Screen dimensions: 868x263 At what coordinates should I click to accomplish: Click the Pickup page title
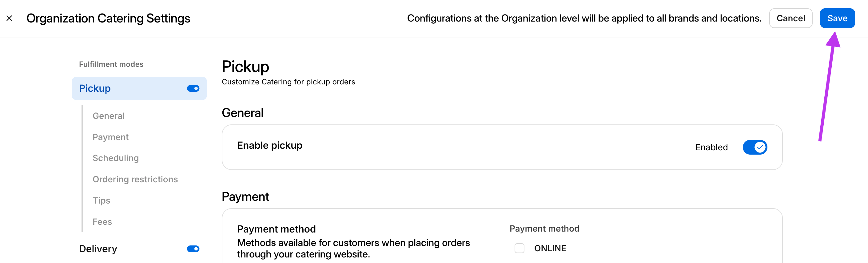[x=245, y=67]
